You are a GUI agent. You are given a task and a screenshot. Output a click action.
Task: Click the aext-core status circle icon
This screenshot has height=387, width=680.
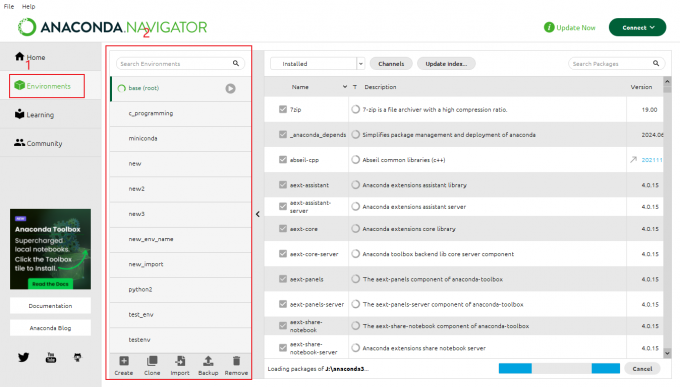(356, 229)
